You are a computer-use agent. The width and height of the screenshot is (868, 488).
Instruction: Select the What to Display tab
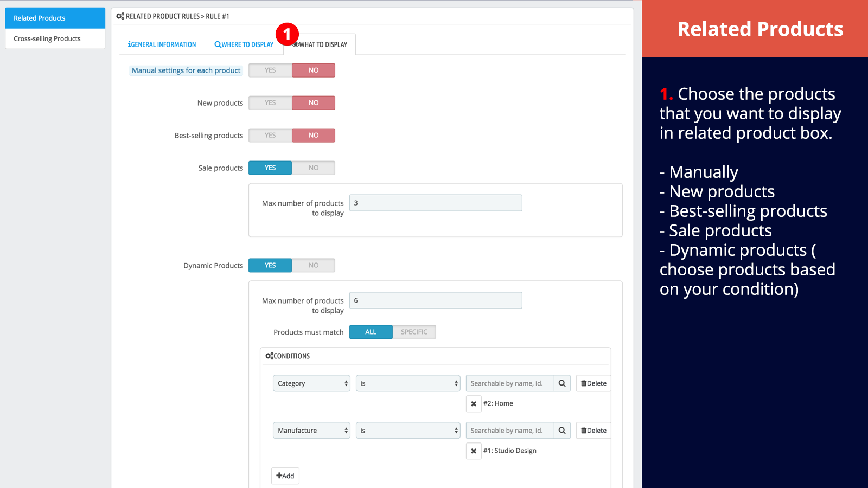click(320, 44)
